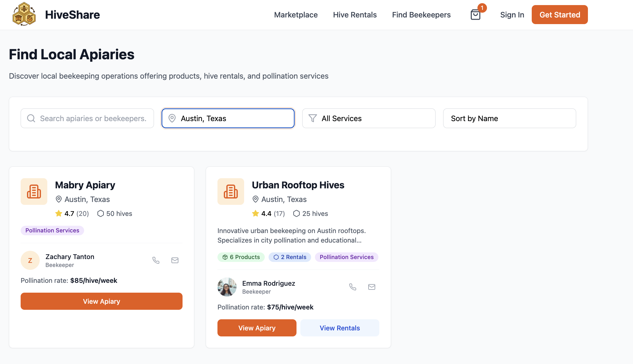
Task: Go to Hive Rentals page
Action: (x=355, y=15)
